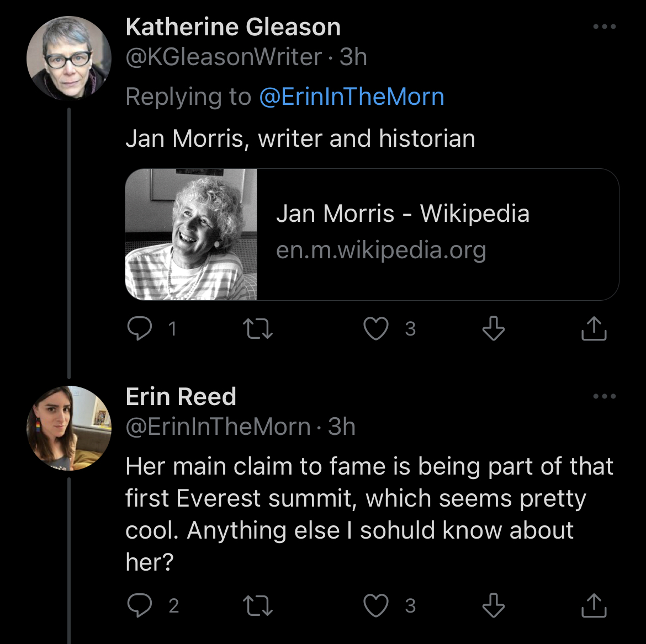Share Katherine Gleason's tweet
This screenshot has height=644, width=646.
tap(594, 329)
